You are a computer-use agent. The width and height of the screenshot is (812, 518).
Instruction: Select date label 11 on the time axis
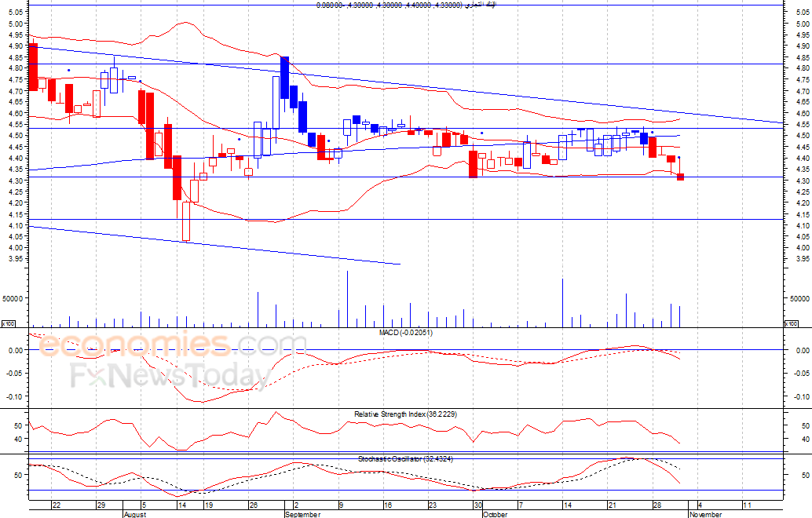tap(747, 505)
